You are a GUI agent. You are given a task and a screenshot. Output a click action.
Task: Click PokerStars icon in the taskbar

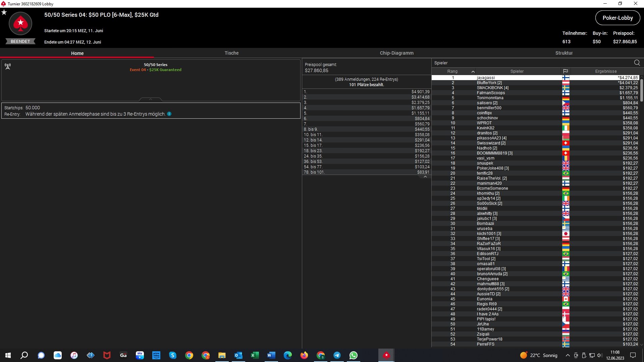click(x=386, y=355)
